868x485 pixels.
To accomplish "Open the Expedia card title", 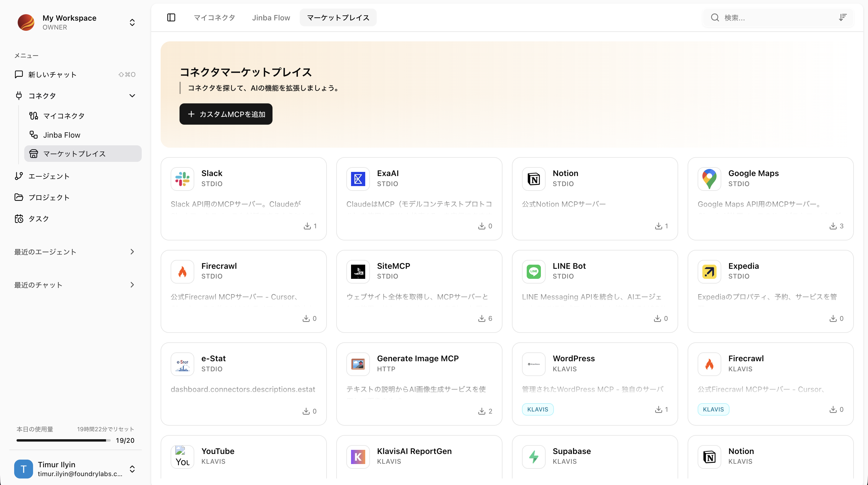I will 744,266.
